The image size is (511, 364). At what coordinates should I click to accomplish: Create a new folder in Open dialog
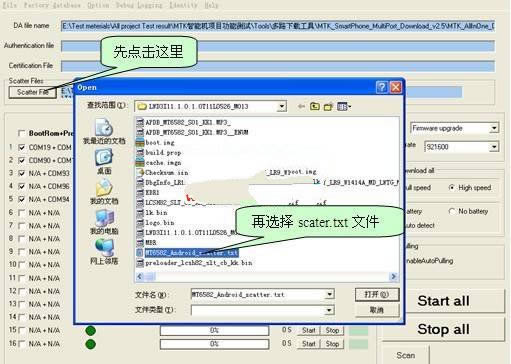(x=328, y=107)
